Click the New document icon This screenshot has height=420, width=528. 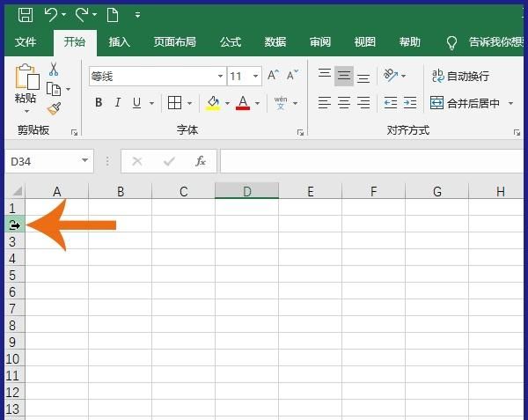[113, 15]
